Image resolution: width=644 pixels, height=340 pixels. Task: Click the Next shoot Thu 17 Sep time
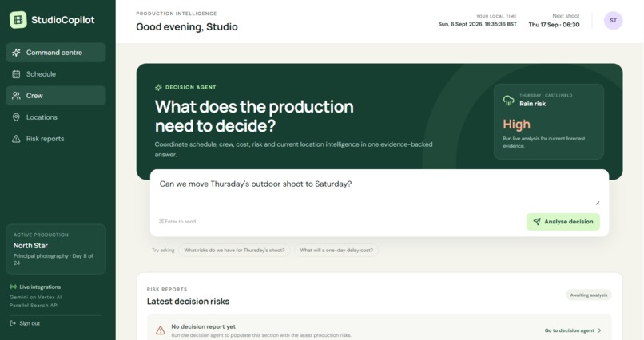[554, 25]
